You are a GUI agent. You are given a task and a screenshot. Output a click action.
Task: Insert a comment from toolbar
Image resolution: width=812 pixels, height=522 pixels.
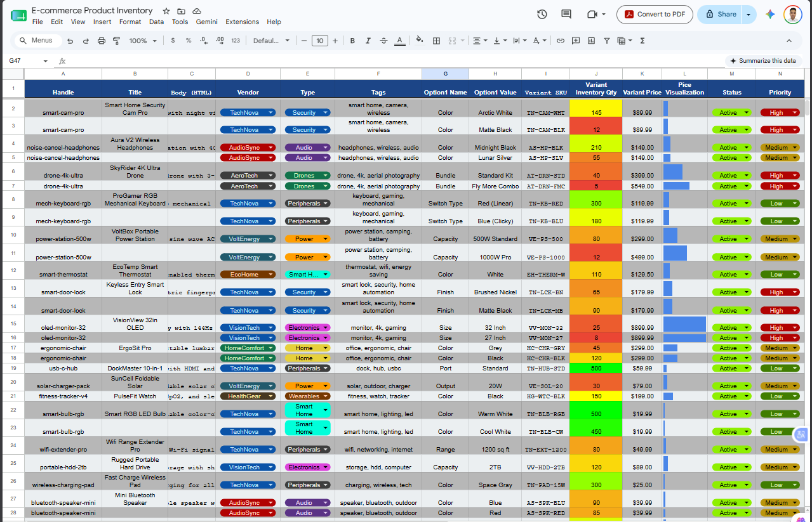[x=576, y=41]
